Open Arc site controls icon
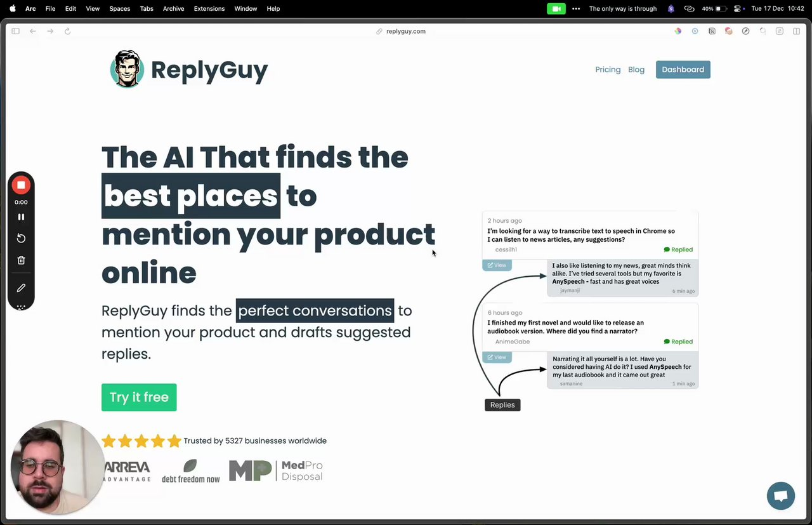 780,31
